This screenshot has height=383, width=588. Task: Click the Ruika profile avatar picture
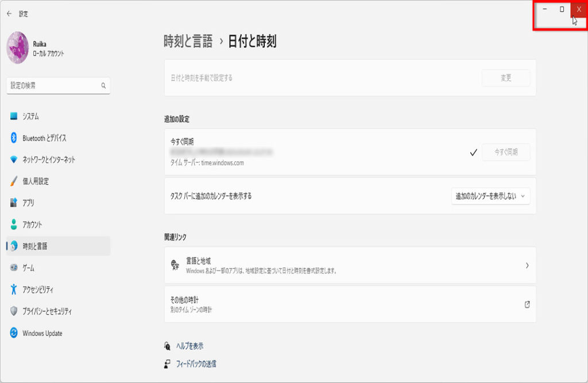click(18, 48)
